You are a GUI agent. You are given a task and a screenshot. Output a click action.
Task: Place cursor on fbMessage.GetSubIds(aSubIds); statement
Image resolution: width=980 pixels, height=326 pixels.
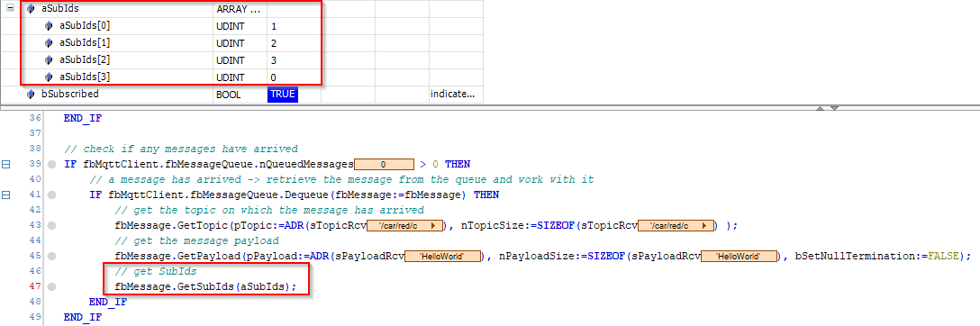point(205,286)
